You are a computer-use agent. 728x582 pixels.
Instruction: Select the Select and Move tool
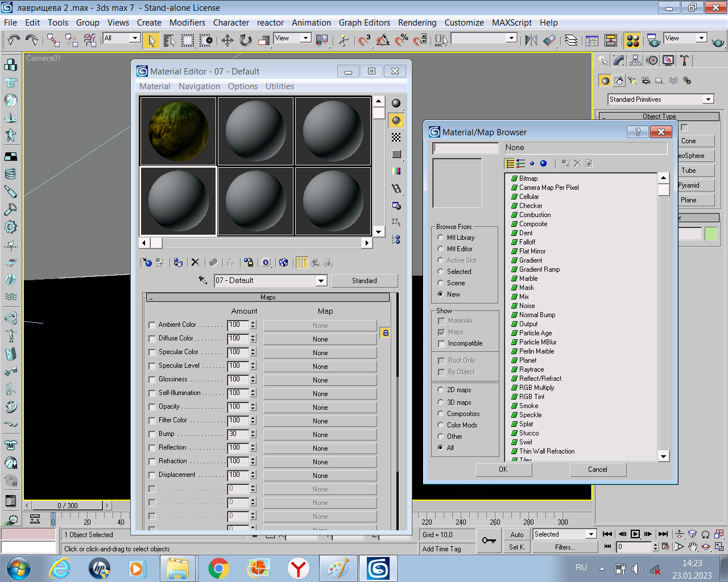click(x=227, y=40)
